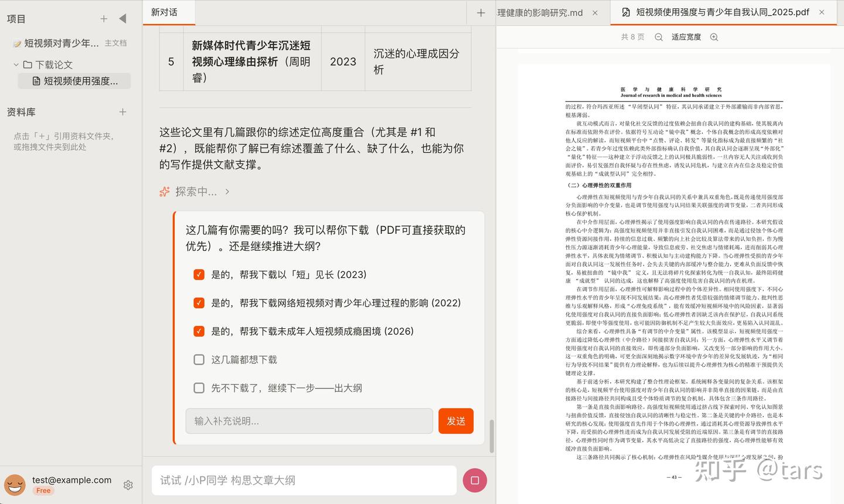Click the document icon of 短视频使用强度 in sidebar
844x504 pixels.
click(x=36, y=81)
